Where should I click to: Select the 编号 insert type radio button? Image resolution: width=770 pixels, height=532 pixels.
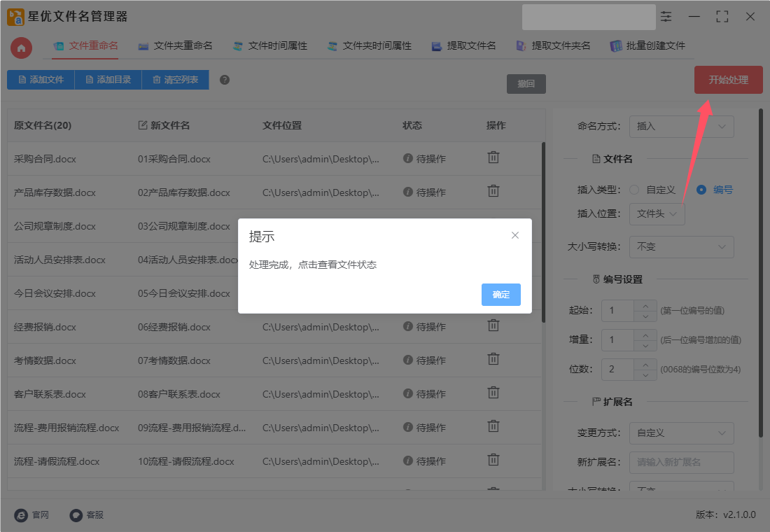point(701,190)
